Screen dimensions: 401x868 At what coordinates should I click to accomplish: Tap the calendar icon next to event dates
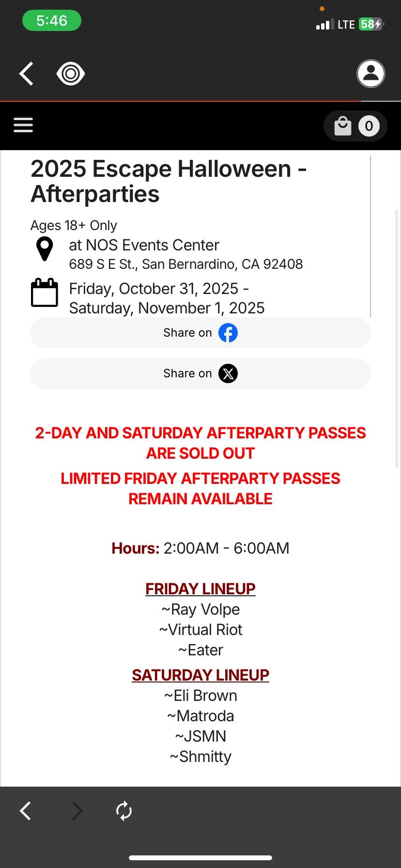[x=44, y=292]
